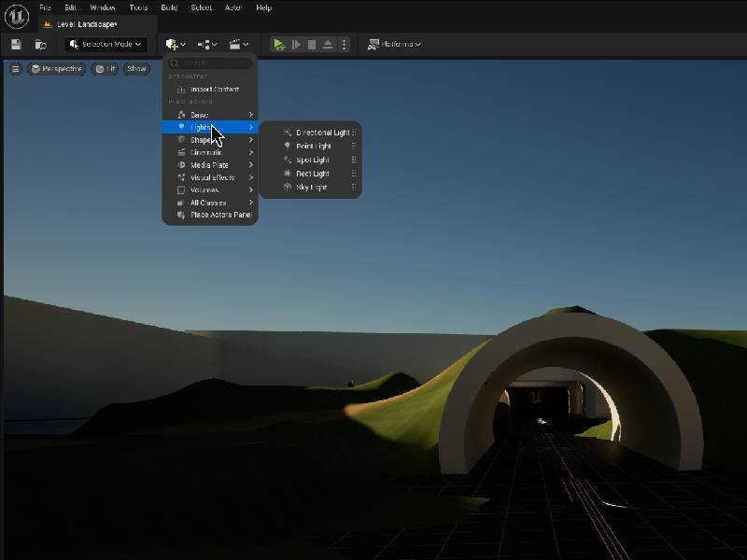Screen dimensions: 747x560
Task: Open the Selection Mode dropdown
Action: (106, 44)
